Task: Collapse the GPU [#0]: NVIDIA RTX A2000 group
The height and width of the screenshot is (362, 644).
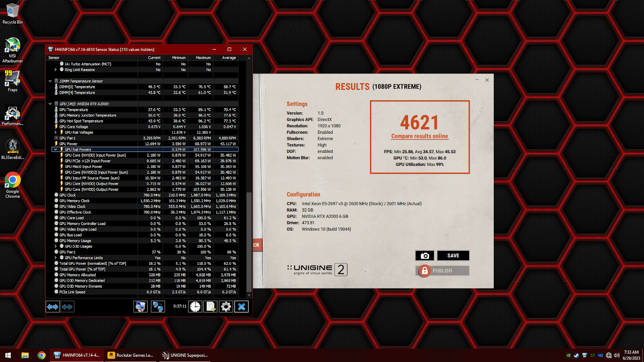Action: coord(50,104)
